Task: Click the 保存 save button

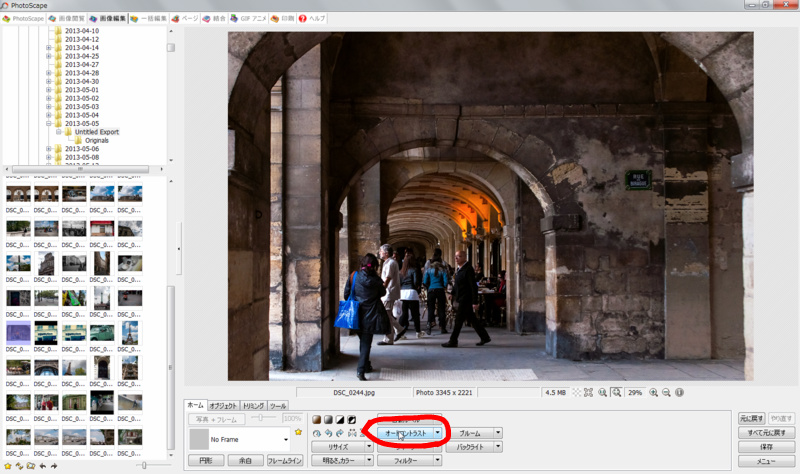Action: (766, 447)
